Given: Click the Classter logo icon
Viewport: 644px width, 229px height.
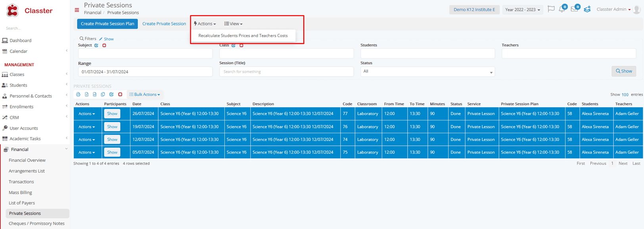Looking at the screenshot, I should point(12,10).
